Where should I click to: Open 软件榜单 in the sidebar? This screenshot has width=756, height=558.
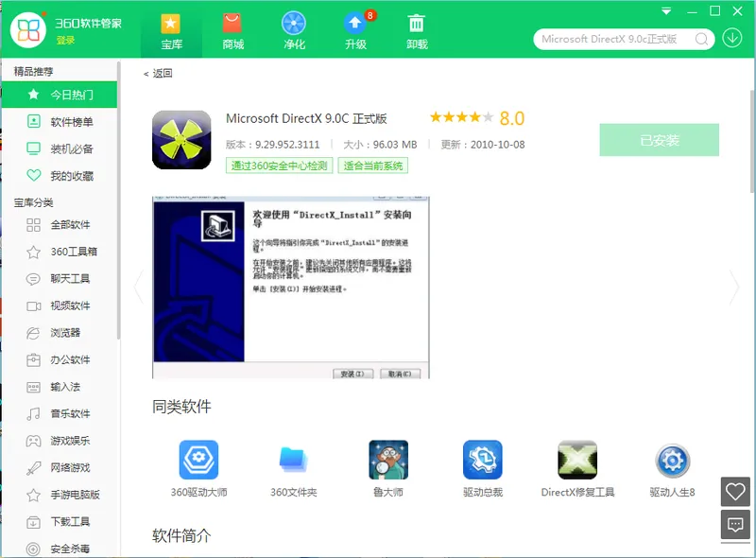[60, 122]
